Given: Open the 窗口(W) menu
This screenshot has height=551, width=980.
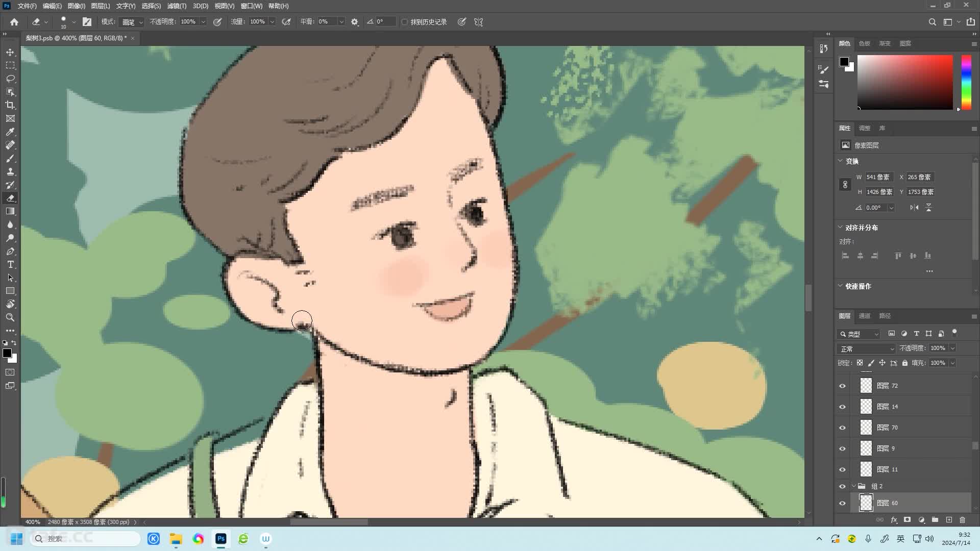Looking at the screenshot, I should 251,6.
